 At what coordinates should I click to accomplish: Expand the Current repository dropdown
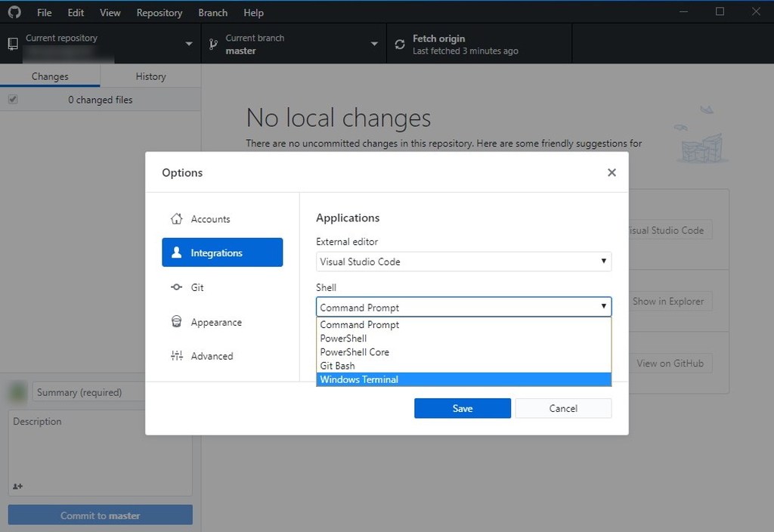(x=188, y=43)
